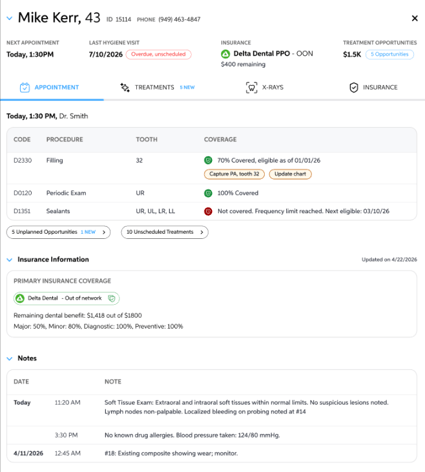Switch to the Appointment tab
The width and height of the screenshot is (425, 472).
[52, 87]
